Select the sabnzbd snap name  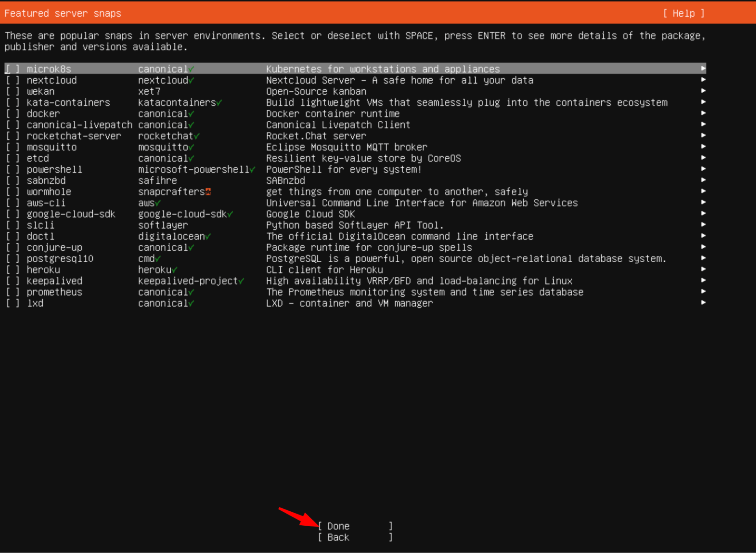click(x=46, y=181)
